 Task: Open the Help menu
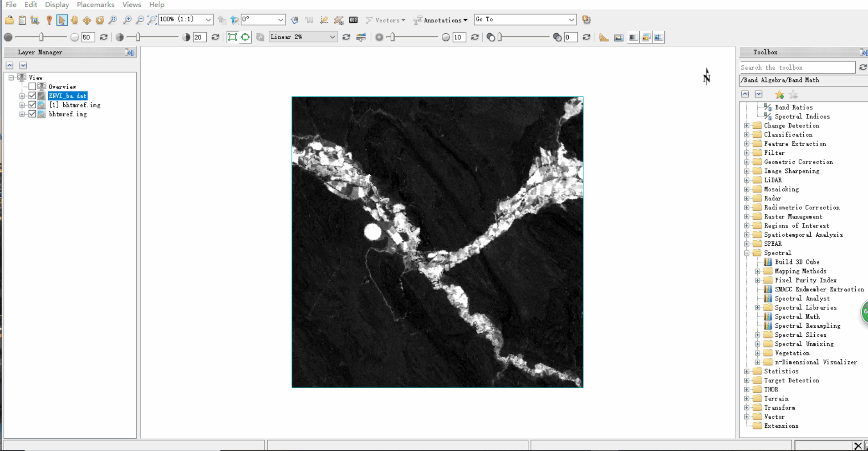tap(157, 5)
